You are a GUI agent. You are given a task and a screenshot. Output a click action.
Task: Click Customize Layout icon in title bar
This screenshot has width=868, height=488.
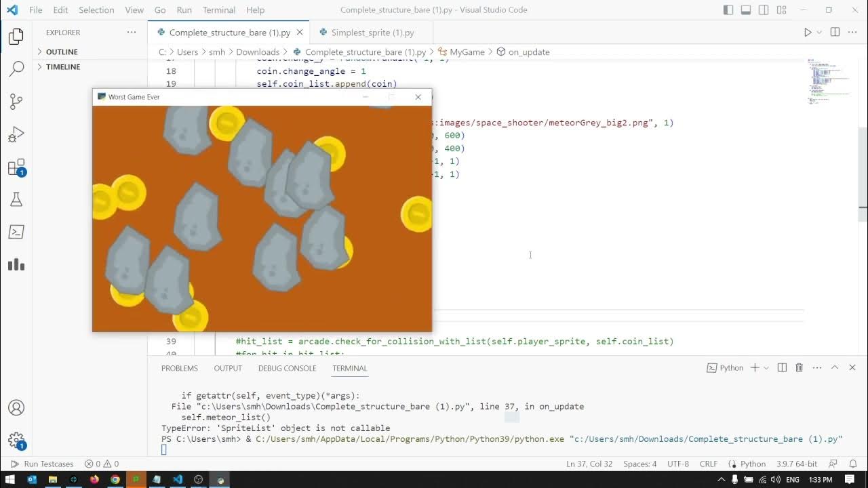(782, 10)
